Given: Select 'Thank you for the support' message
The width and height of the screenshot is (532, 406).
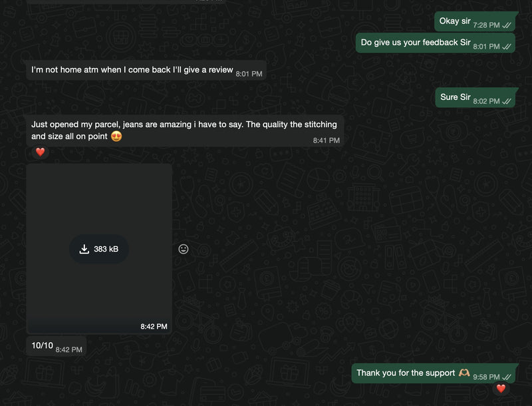Looking at the screenshot, I should (434, 373).
